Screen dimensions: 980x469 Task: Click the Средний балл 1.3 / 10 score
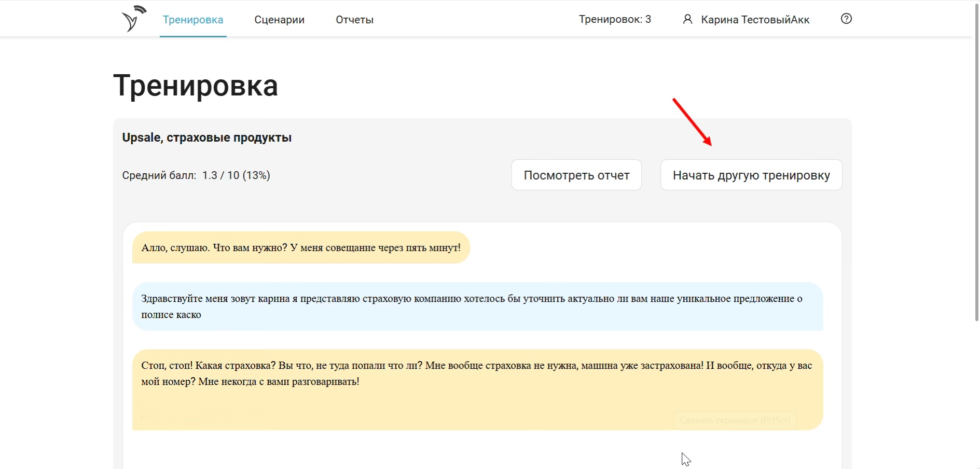196,175
